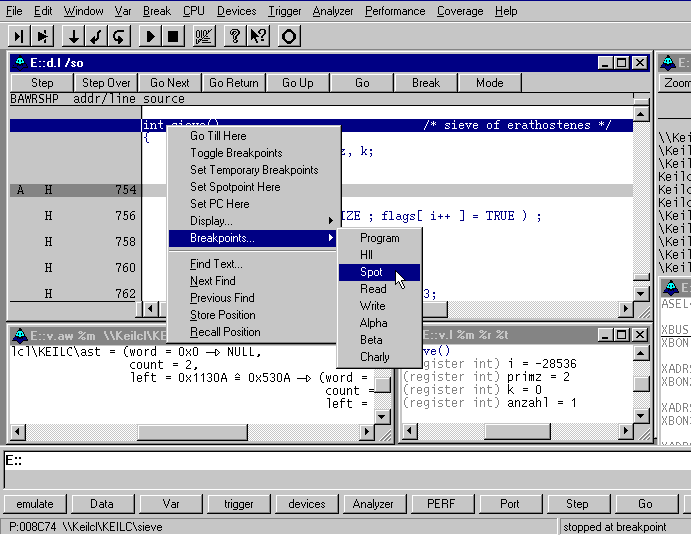Click the circle toolbar icon
This screenshot has width=691, height=535.
click(289, 36)
